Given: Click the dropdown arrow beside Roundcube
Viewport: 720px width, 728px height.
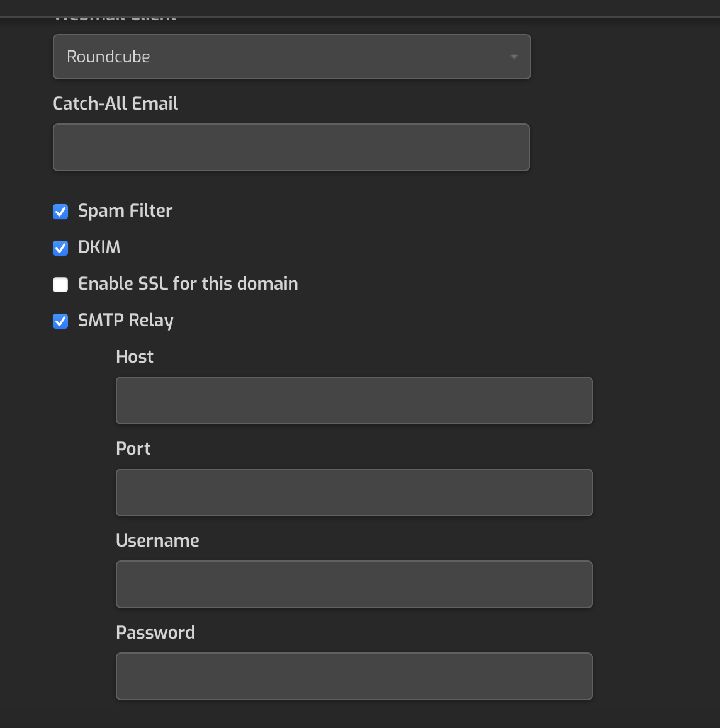Looking at the screenshot, I should pyautogui.click(x=514, y=56).
